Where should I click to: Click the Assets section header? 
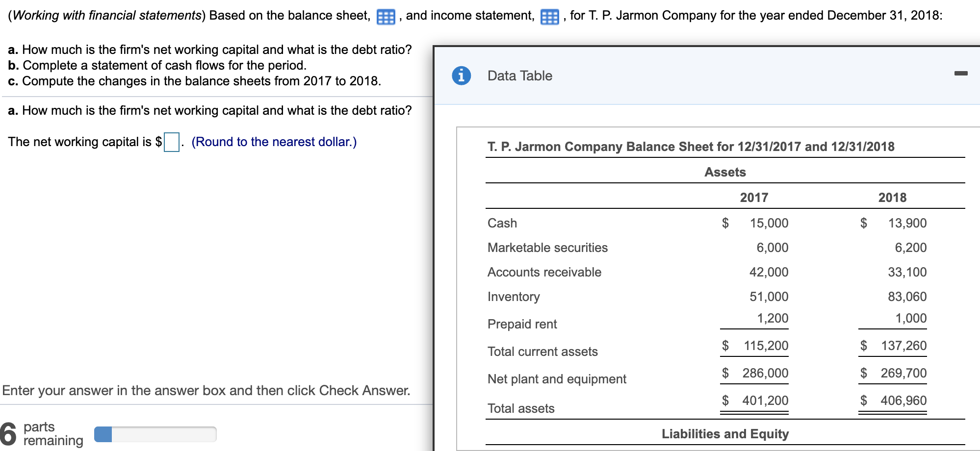coord(725,172)
